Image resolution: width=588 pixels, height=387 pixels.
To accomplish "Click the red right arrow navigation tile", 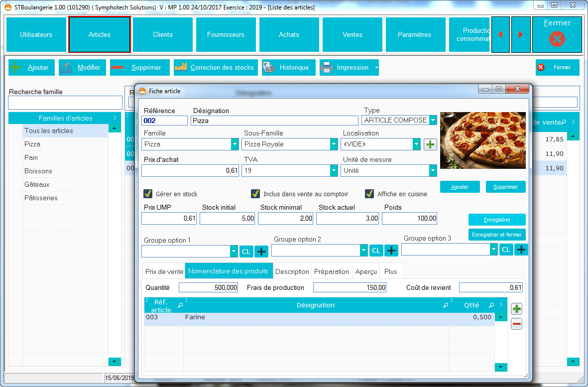I will pos(520,34).
